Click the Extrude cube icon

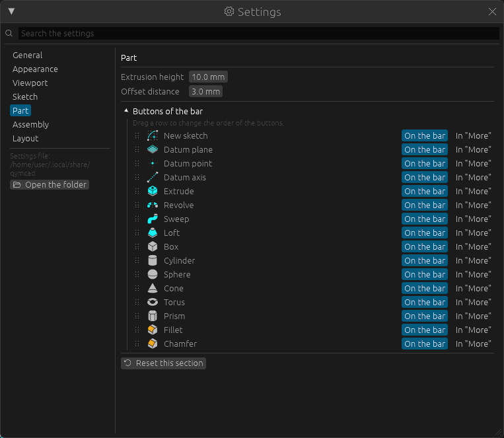pos(153,191)
